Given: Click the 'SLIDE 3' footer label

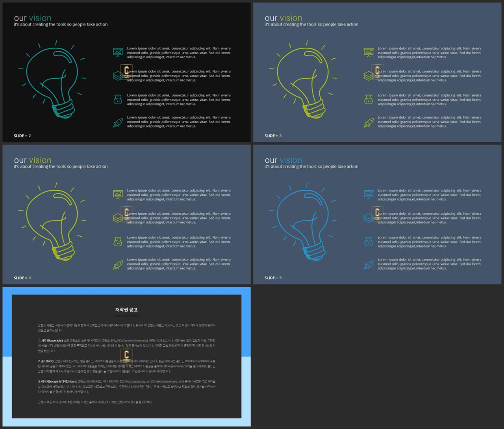Looking at the screenshot, I should 273,136.
